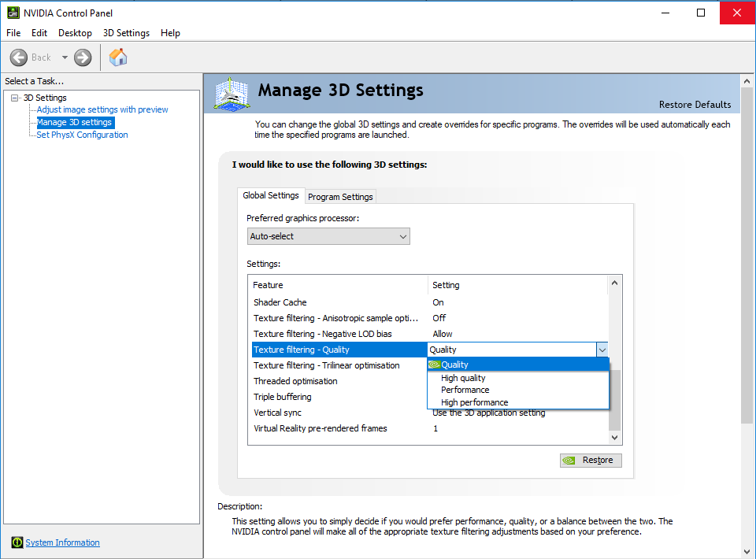Click the pre-rendered frames value 1

coord(435,428)
